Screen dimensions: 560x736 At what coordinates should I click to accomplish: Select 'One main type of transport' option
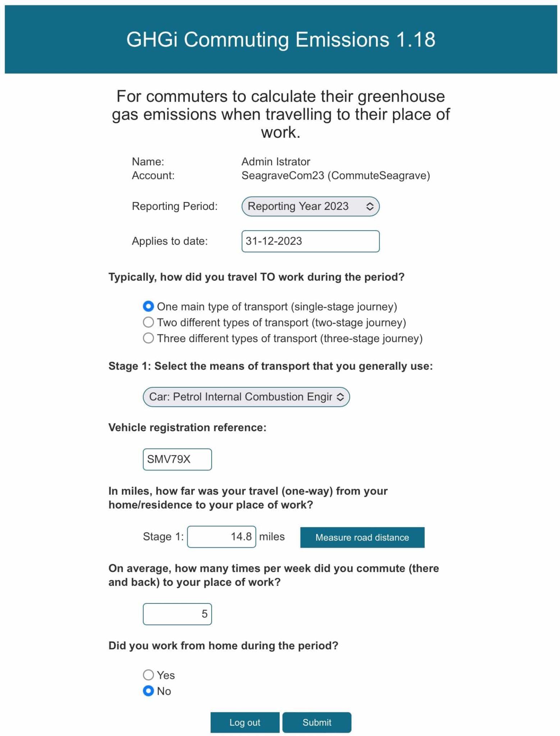coord(148,307)
